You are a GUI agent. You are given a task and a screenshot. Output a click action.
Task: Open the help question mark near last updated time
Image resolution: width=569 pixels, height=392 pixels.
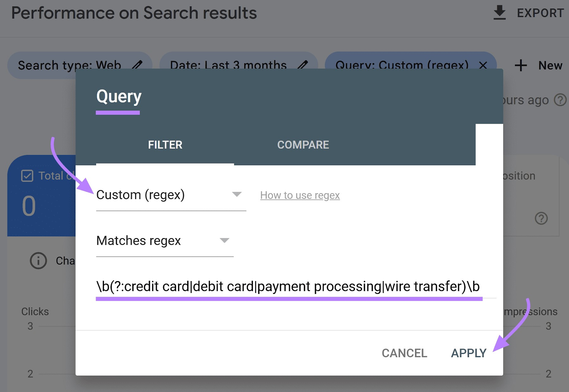560,100
